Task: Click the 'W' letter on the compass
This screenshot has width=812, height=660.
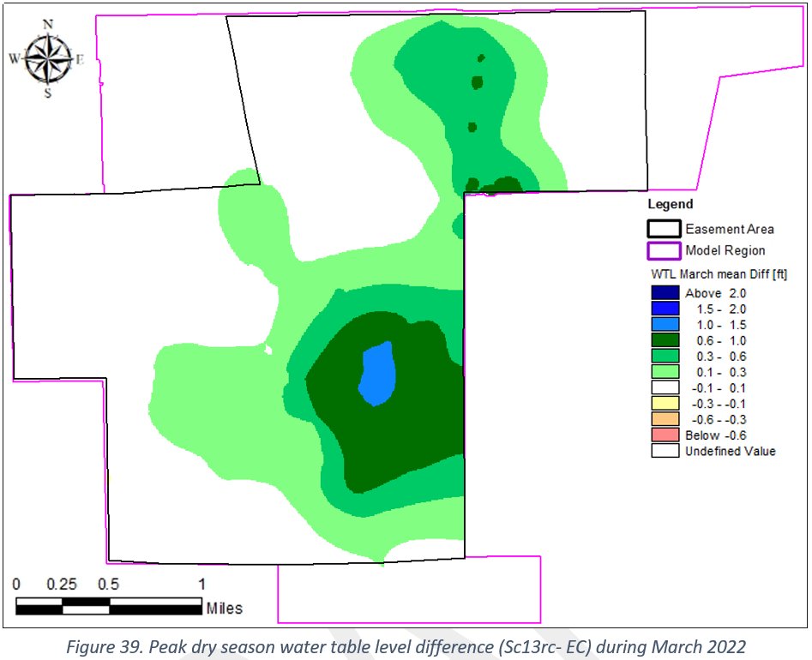Action: click(15, 58)
